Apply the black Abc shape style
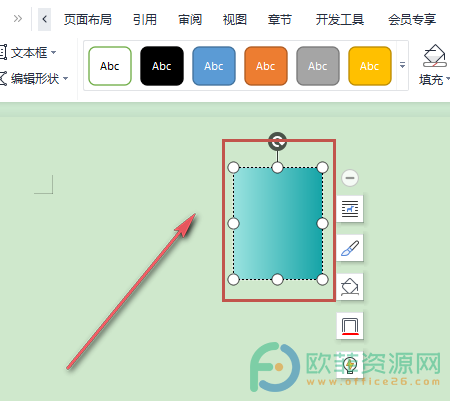450x401 pixels. click(162, 66)
